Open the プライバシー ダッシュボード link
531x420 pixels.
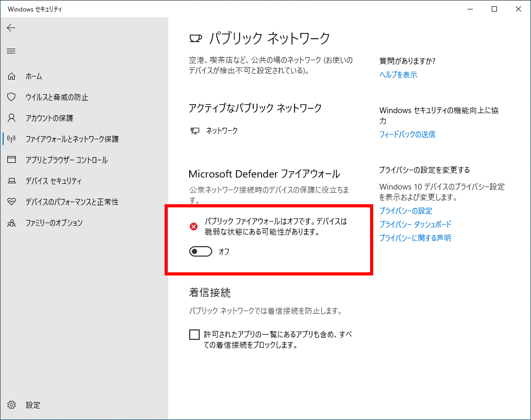[x=416, y=224]
